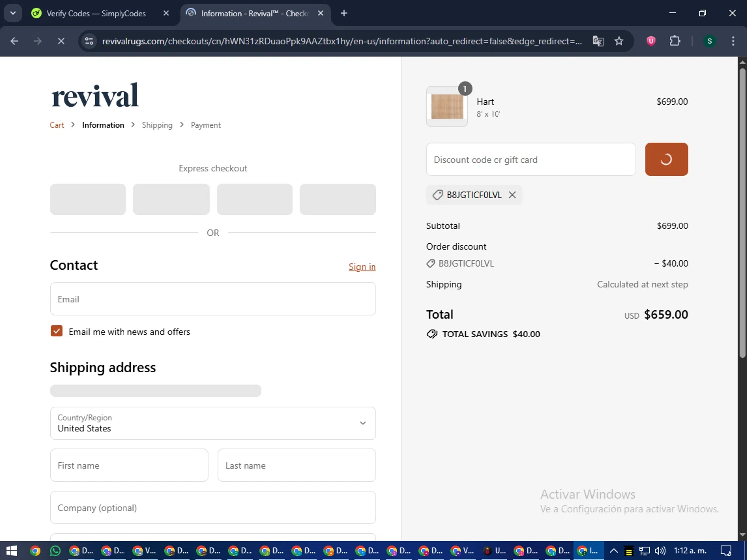The height and width of the screenshot is (560, 747).
Task: Focus the Company (optional) field
Action: click(213, 507)
